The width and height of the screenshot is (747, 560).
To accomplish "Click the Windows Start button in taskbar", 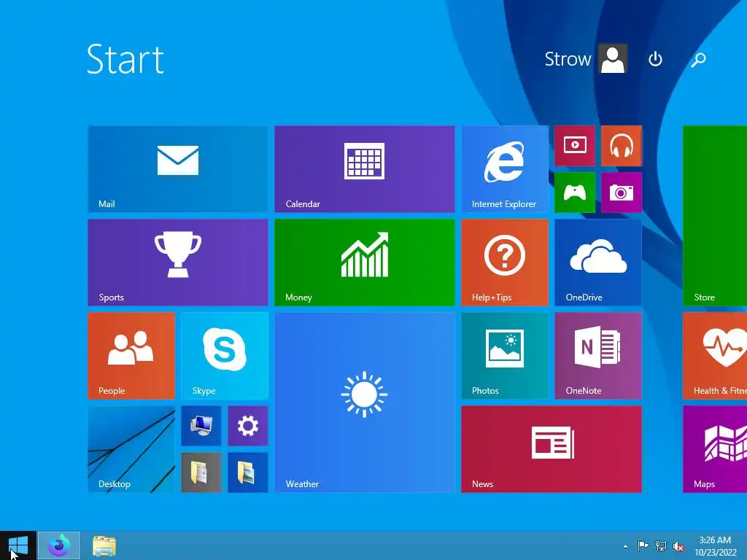I will (18, 545).
